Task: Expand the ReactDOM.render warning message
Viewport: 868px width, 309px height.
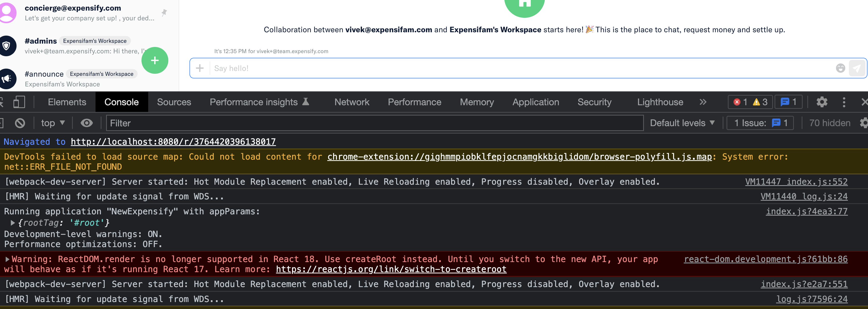Action: pyautogui.click(x=7, y=259)
